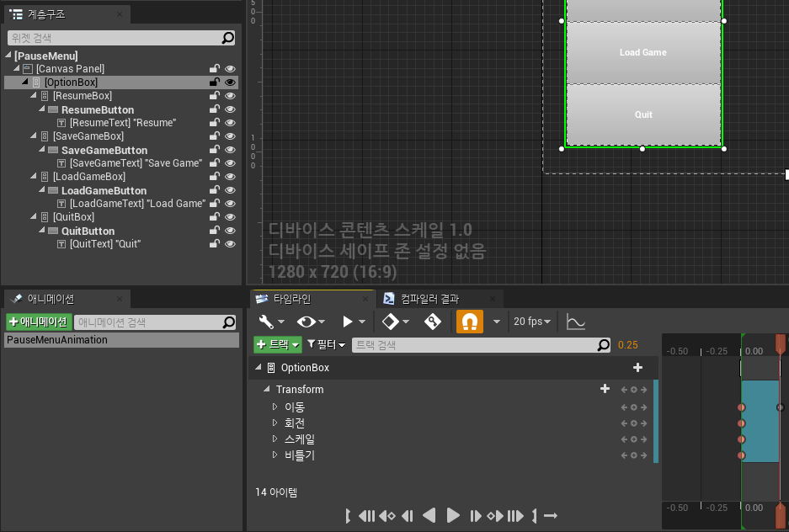Open the eye view options in timeline toolbar
789x532 pixels.
[x=311, y=322]
